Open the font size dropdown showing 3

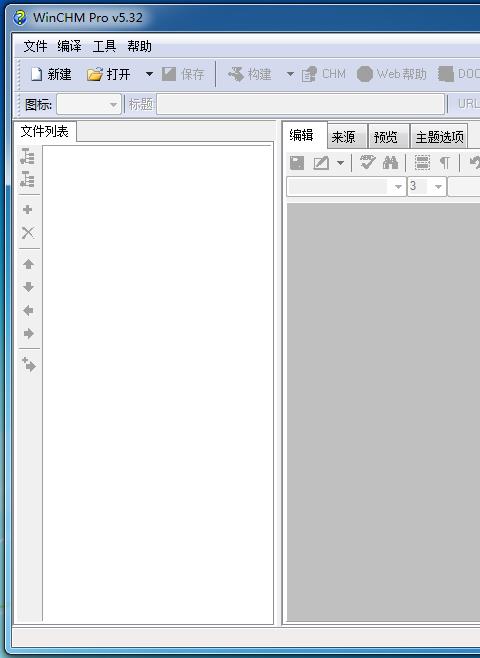[426, 186]
